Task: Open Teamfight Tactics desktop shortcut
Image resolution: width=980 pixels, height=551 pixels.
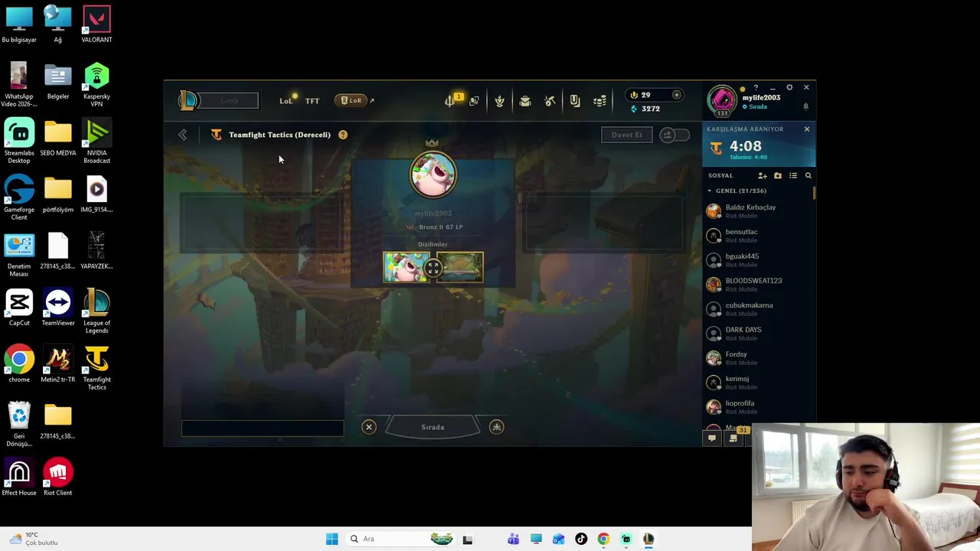Action: 96,368
